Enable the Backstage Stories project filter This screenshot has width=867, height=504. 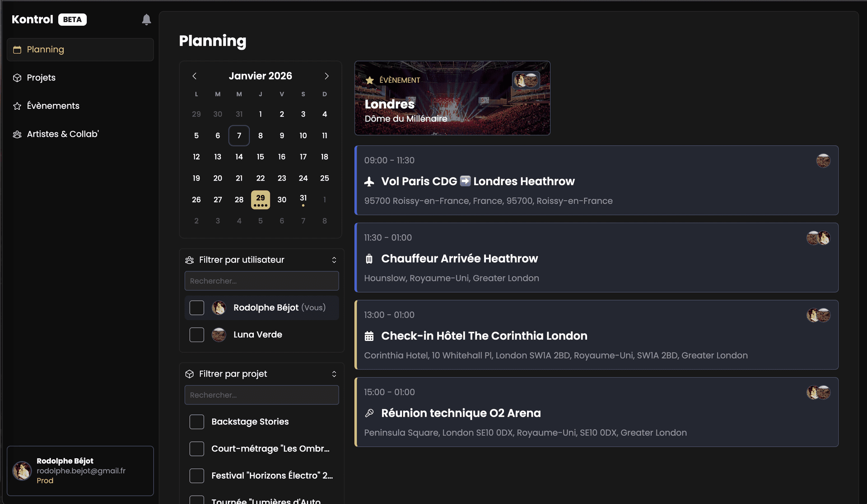(x=197, y=422)
